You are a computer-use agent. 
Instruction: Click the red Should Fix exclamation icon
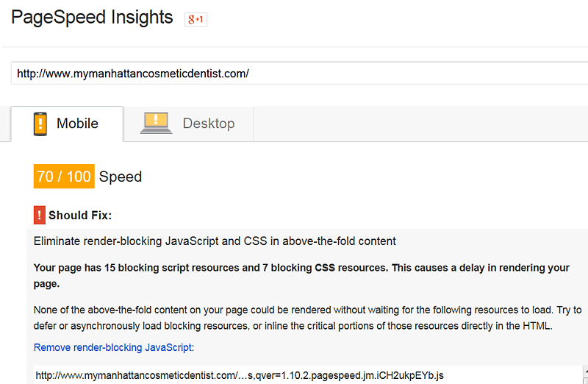point(40,215)
